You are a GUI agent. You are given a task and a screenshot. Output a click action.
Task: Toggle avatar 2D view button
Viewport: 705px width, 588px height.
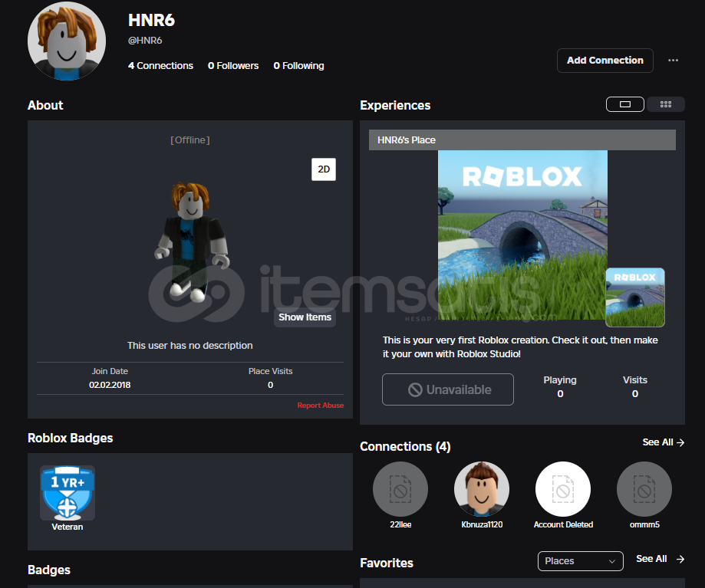[324, 169]
